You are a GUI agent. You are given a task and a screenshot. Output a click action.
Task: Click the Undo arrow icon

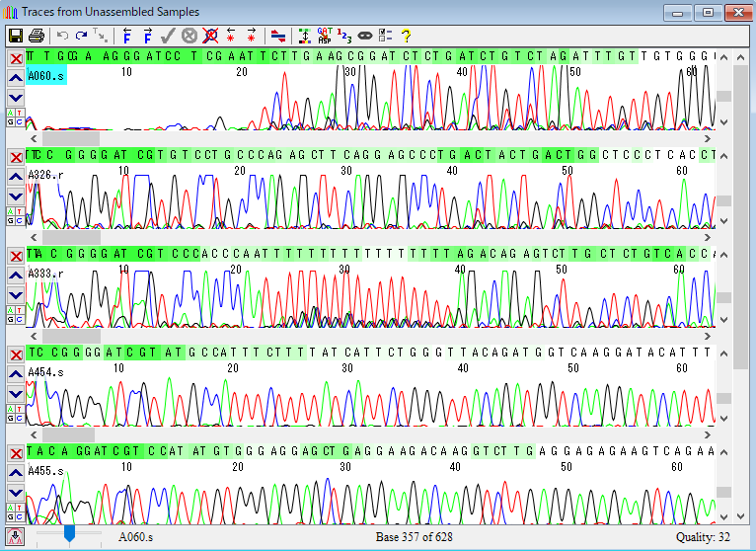tap(62, 36)
